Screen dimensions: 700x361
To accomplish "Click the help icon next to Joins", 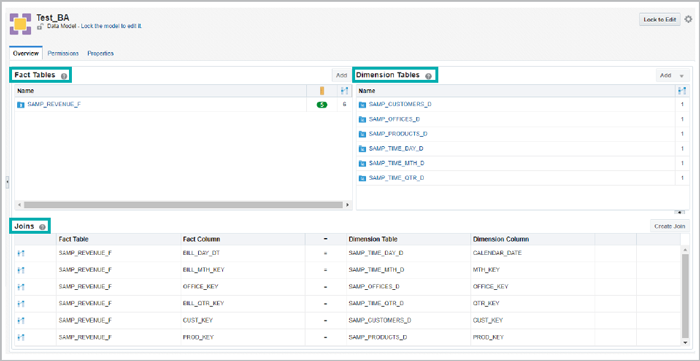I will 42,227.
